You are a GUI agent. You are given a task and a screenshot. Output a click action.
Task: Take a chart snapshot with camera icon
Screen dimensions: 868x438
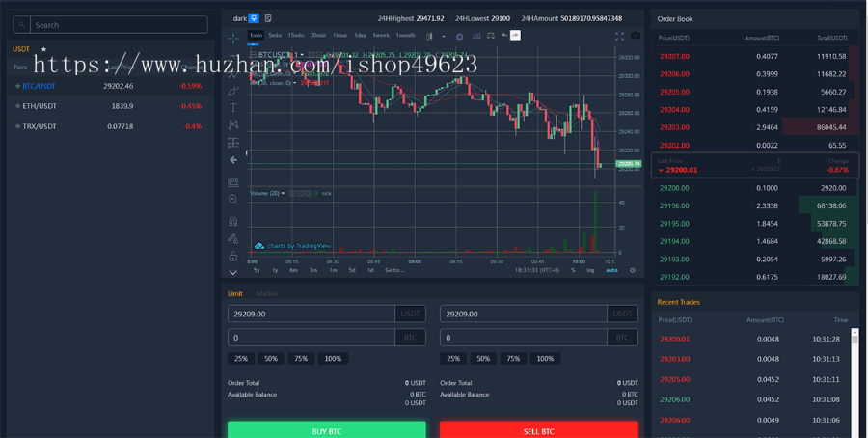point(636,36)
